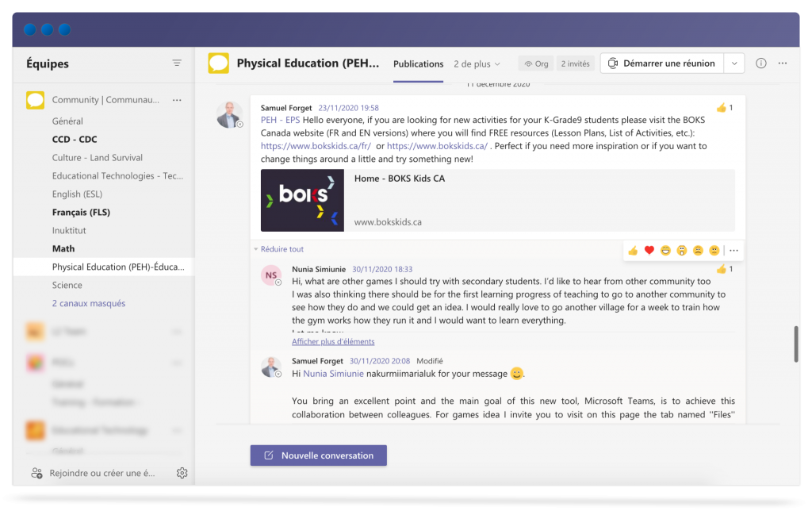Screen dimensions: 812x511
Task: Click the heart reaction emoji
Action: pyautogui.click(x=649, y=251)
